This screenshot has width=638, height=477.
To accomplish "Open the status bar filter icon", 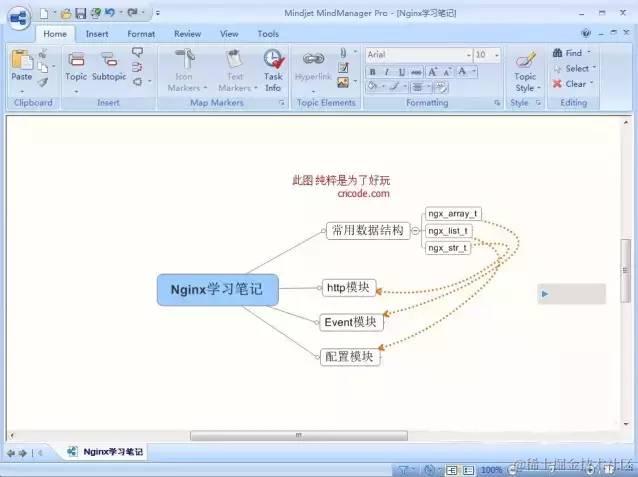I will pyautogui.click(x=403, y=470).
